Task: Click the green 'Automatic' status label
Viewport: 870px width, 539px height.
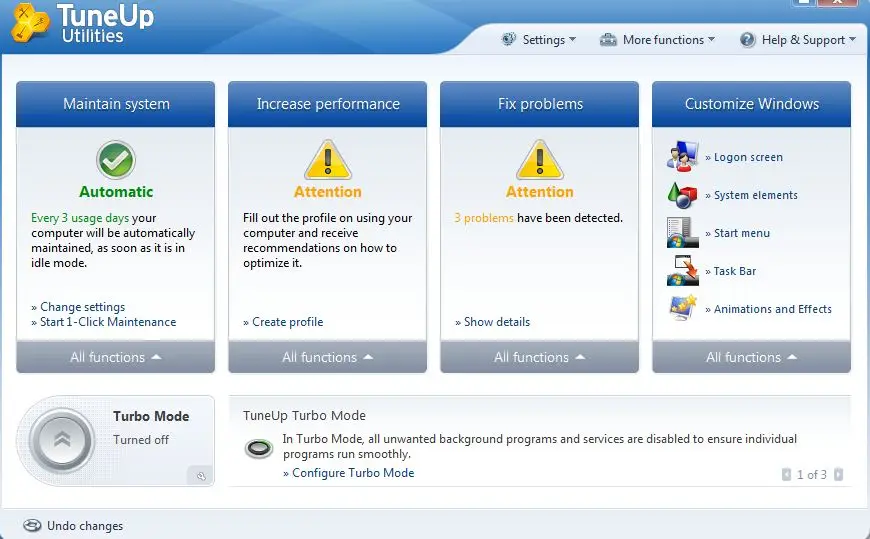Action: pyautogui.click(x=115, y=192)
